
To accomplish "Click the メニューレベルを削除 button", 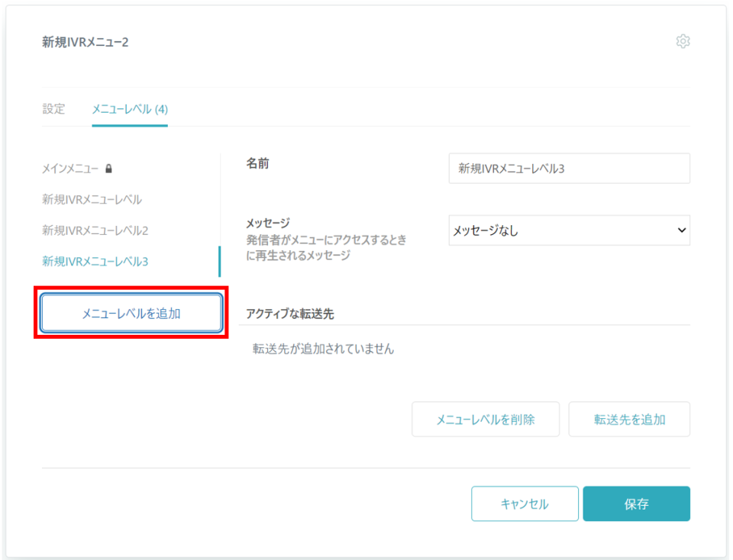I will pos(485,420).
